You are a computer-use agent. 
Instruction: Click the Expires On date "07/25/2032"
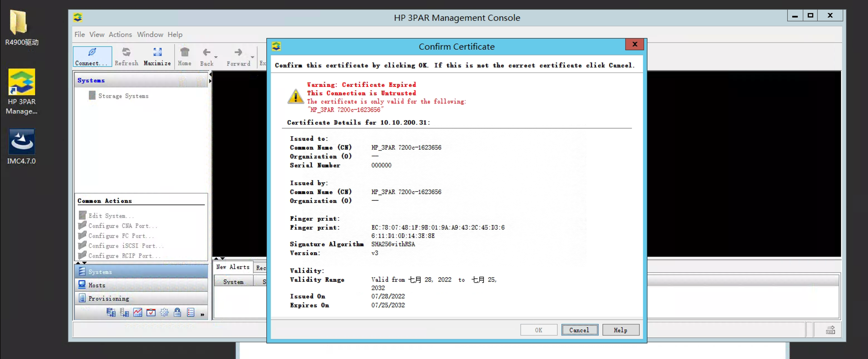388,305
